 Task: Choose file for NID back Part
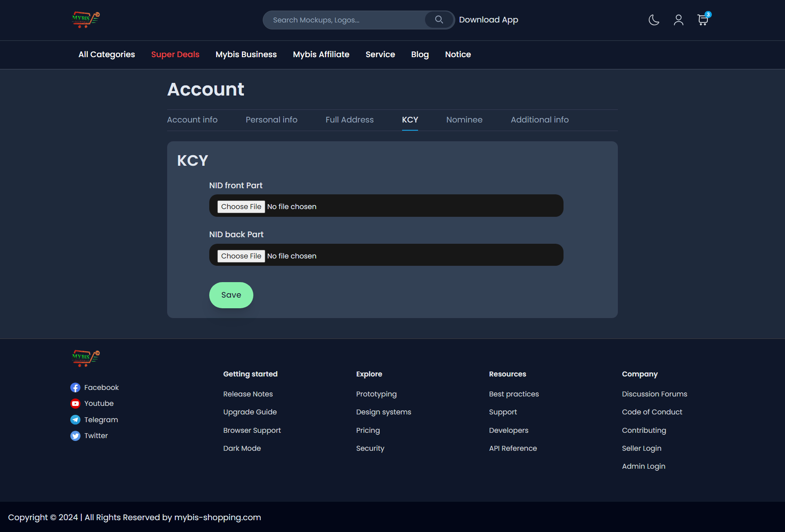(x=241, y=256)
